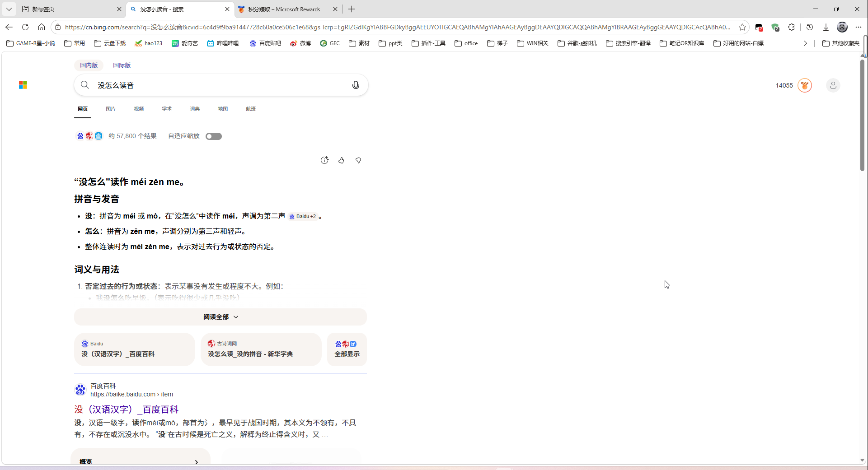Click the thumbs up feedback icon
This screenshot has width=868, height=470.
click(341, 160)
